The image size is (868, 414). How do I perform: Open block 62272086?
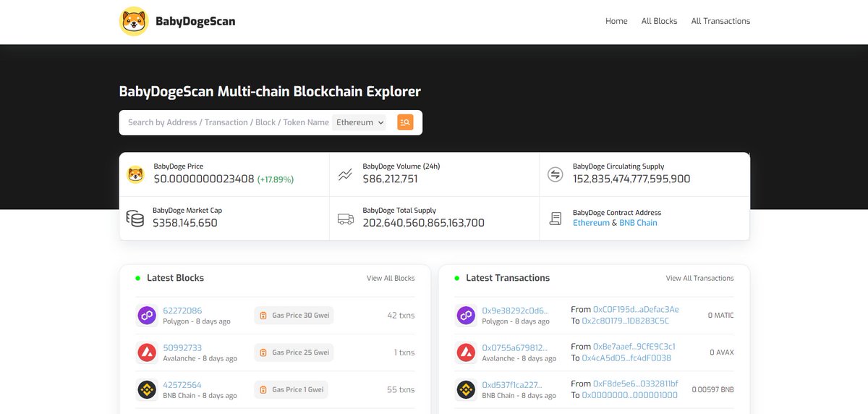182,310
